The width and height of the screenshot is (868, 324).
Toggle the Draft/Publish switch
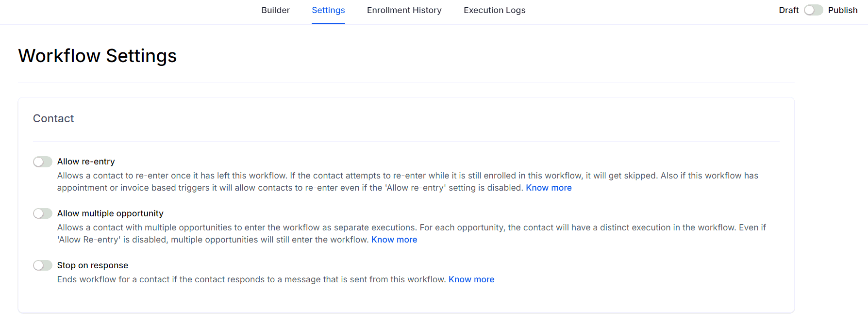click(x=813, y=10)
